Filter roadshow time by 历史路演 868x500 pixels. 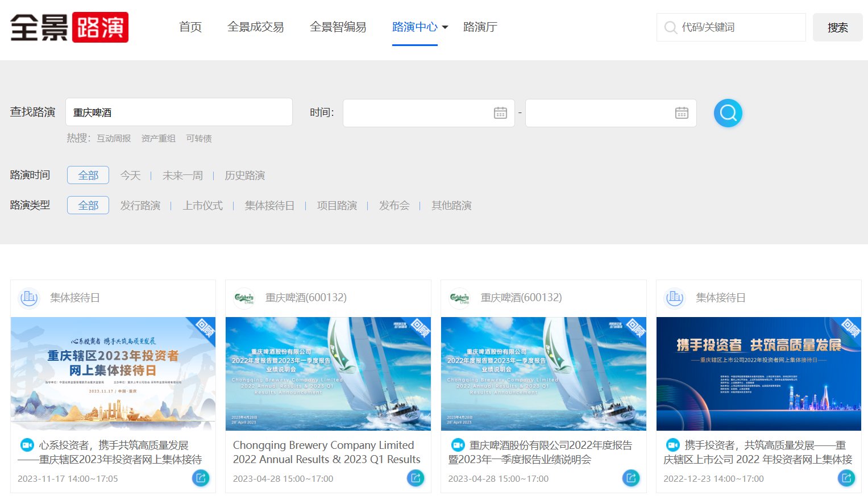[244, 175]
